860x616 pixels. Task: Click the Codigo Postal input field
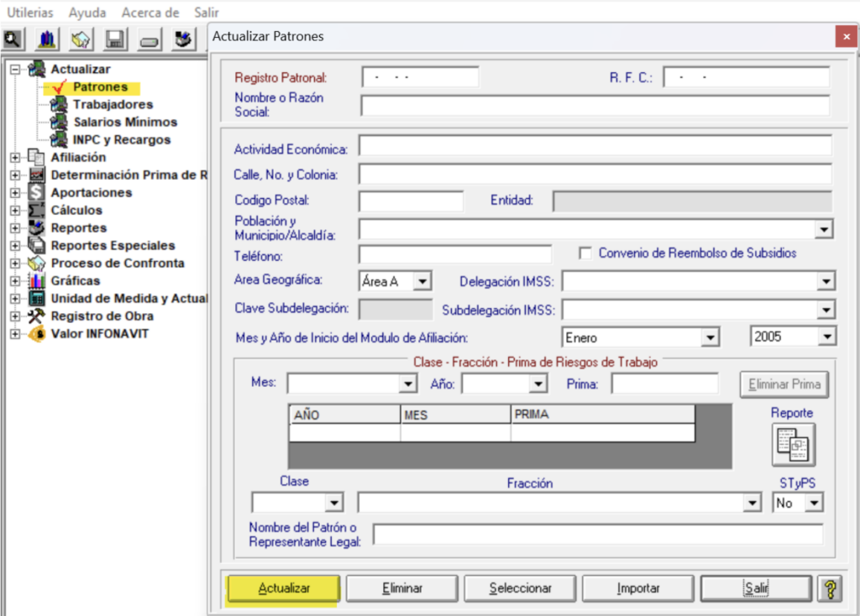click(x=412, y=201)
